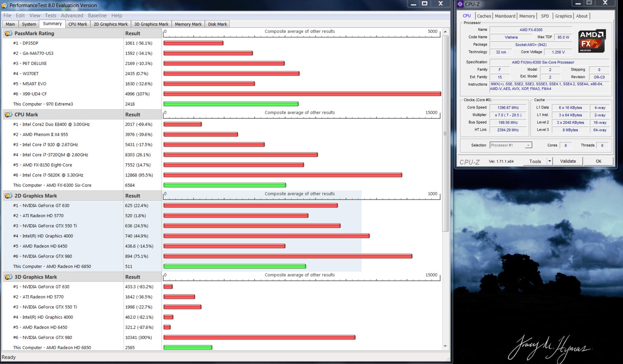Open the Memory tab in CPU-Z

point(527,16)
